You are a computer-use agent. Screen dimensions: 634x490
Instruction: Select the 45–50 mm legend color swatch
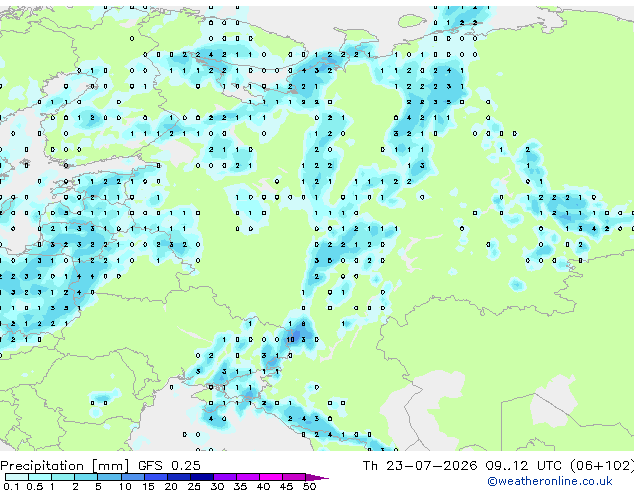coord(294,477)
